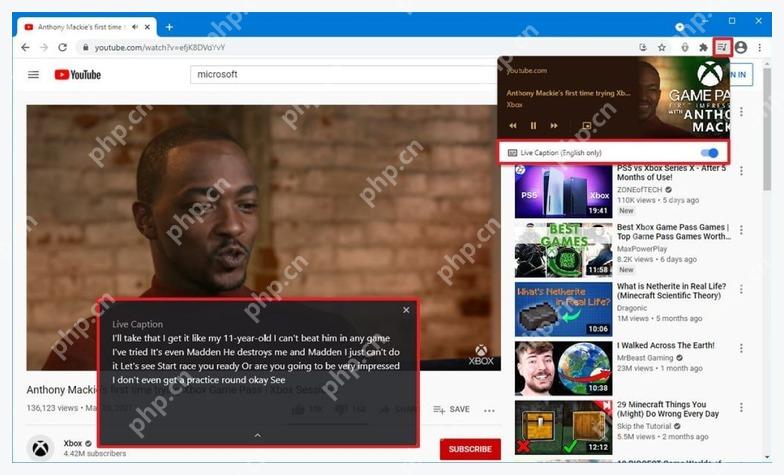Open options menu for PS5 vs Xbox video

click(x=741, y=170)
